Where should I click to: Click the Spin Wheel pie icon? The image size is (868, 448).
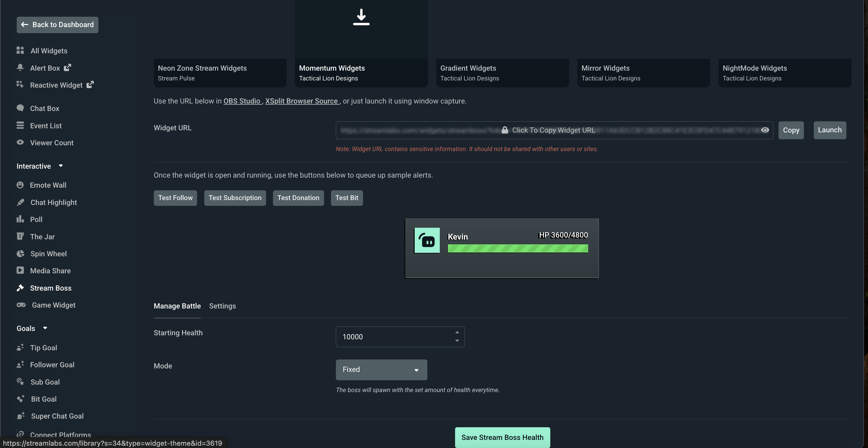coord(20,253)
